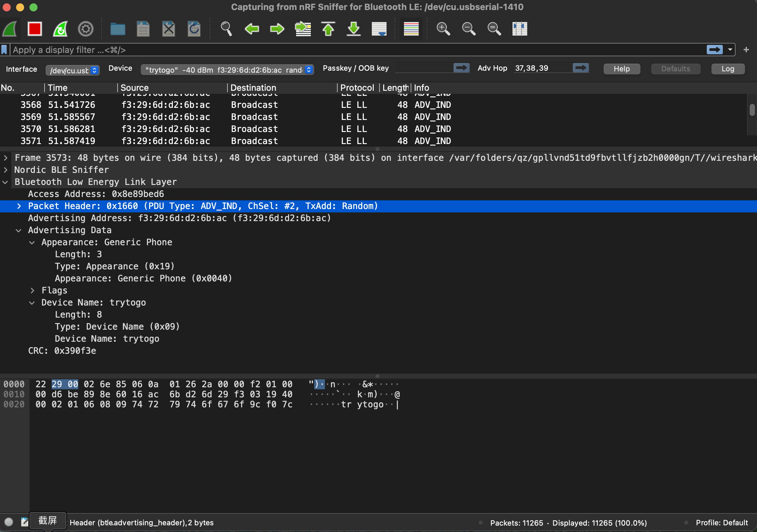Reload this capture file icon
This screenshot has width=757, height=532.
click(194, 29)
